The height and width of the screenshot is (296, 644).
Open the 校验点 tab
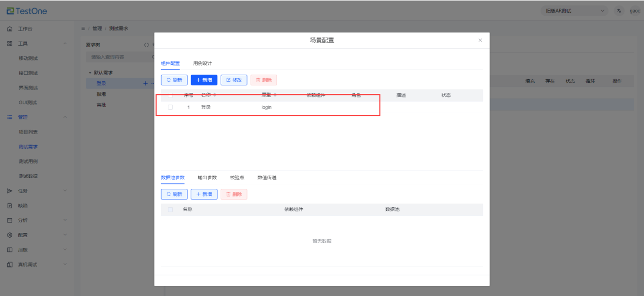237,178
